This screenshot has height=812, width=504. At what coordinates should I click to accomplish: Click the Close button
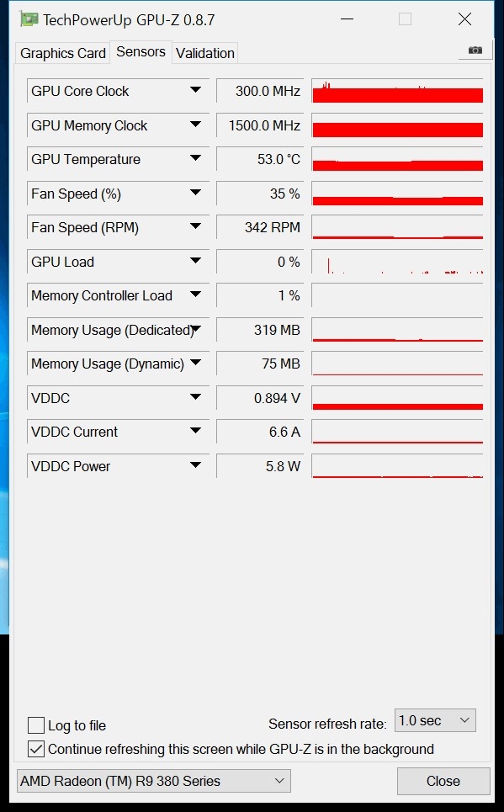[443, 781]
